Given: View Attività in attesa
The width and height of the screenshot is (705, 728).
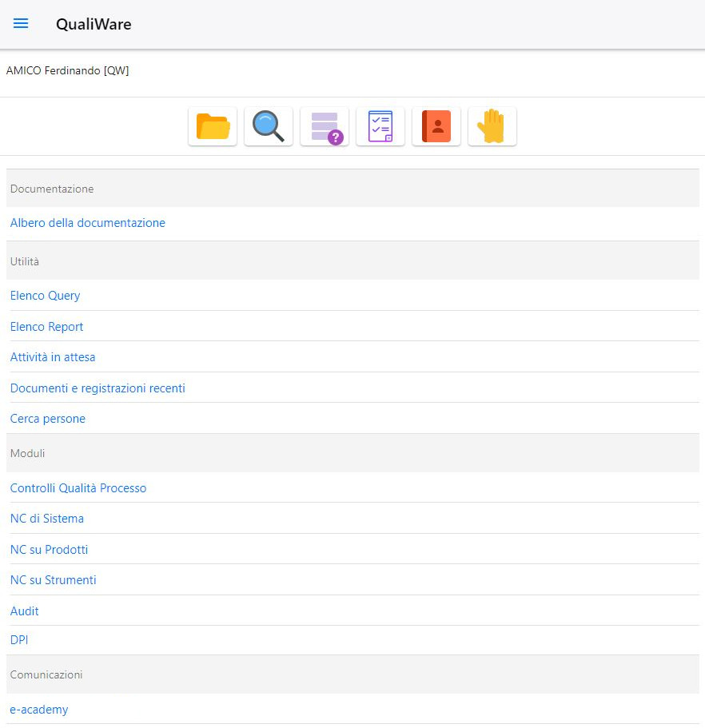Looking at the screenshot, I should coord(53,357).
